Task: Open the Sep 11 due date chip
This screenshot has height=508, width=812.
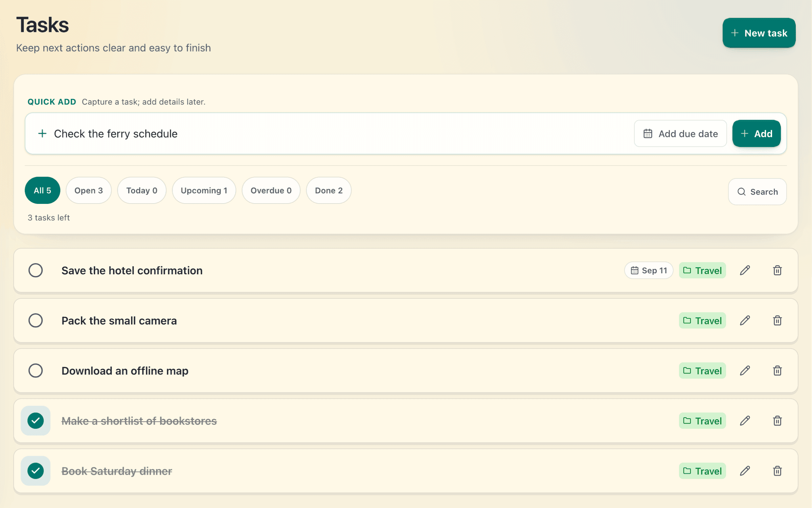Action: (x=649, y=270)
